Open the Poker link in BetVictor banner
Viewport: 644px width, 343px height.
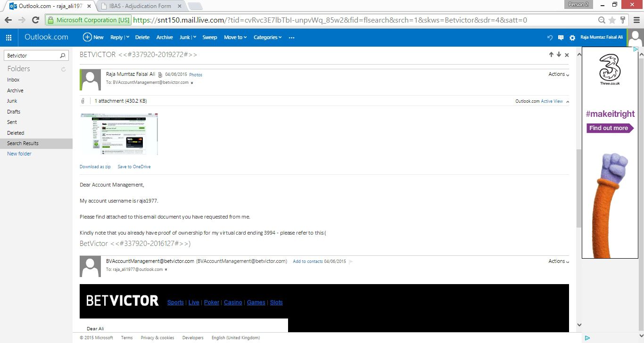click(x=212, y=302)
